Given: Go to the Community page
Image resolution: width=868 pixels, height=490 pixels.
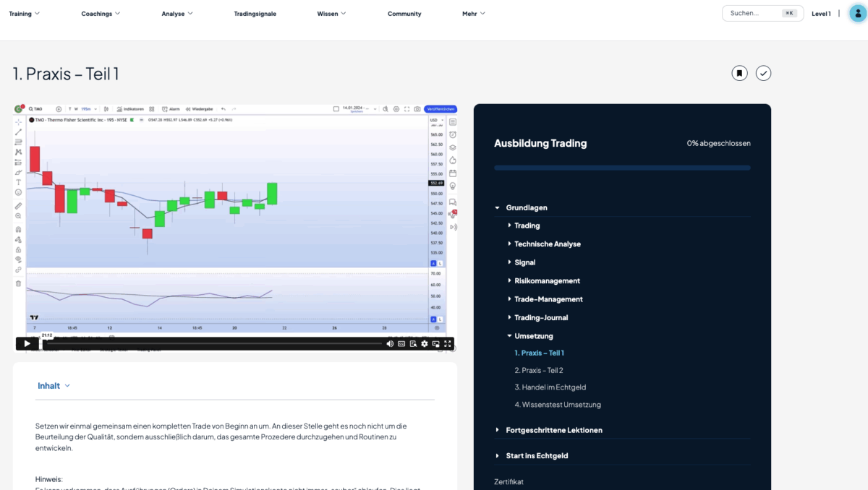Looking at the screenshot, I should pyautogui.click(x=404, y=14).
